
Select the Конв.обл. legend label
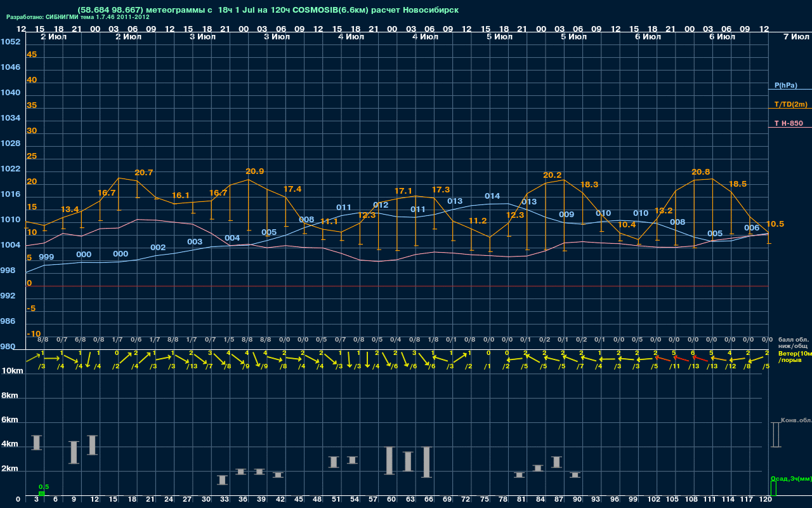pos(796,420)
